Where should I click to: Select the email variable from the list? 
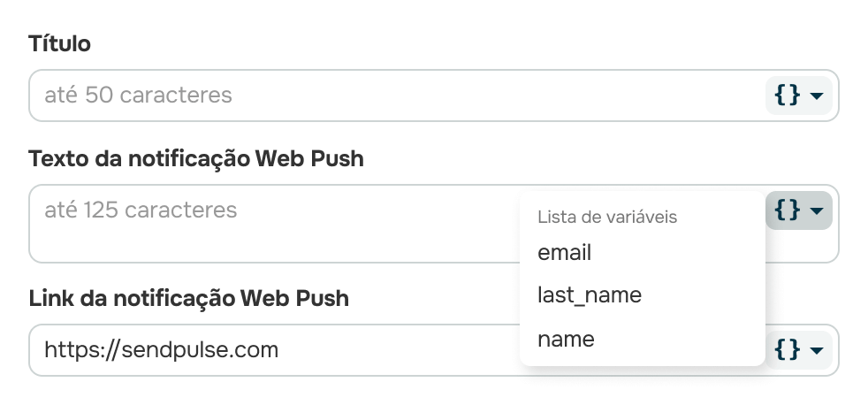564,253
